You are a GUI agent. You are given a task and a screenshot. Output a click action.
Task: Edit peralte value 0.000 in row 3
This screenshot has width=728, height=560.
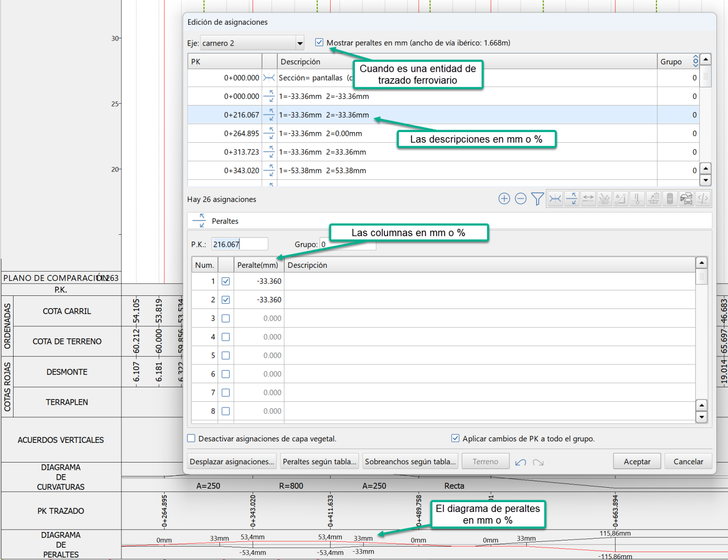click(x=259, y=318)
